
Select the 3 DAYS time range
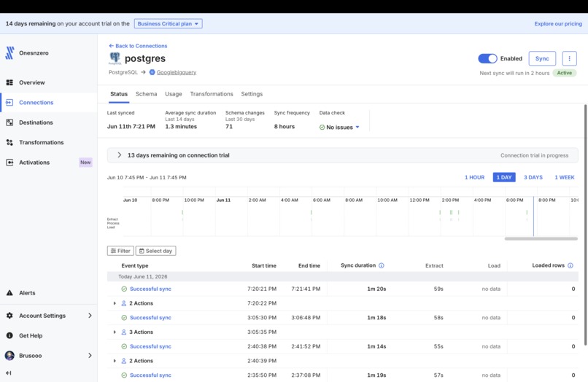pyautogui.click(x=533, y=177)
